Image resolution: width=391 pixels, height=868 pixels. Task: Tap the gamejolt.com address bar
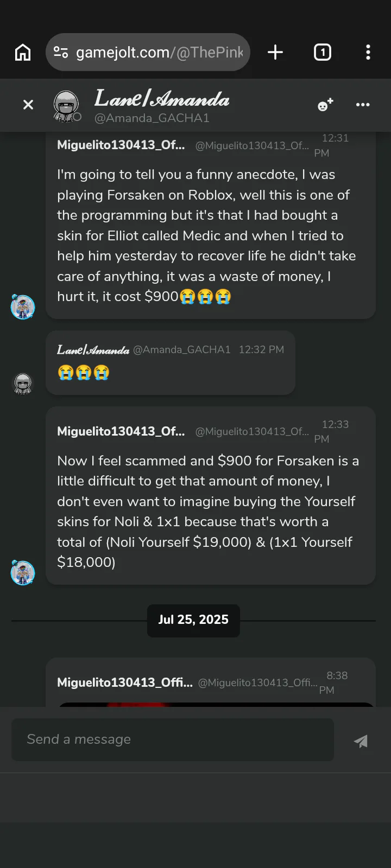[x=159, y=53]
